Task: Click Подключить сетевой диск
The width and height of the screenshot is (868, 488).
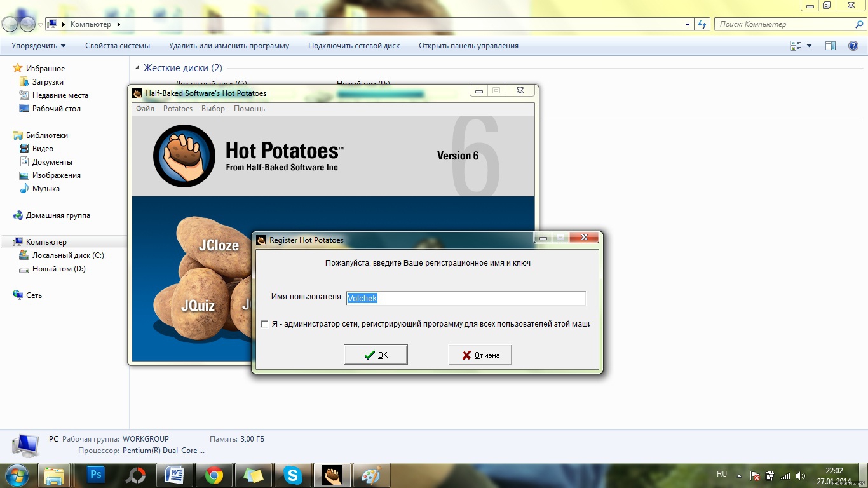Action: point(354,46)
